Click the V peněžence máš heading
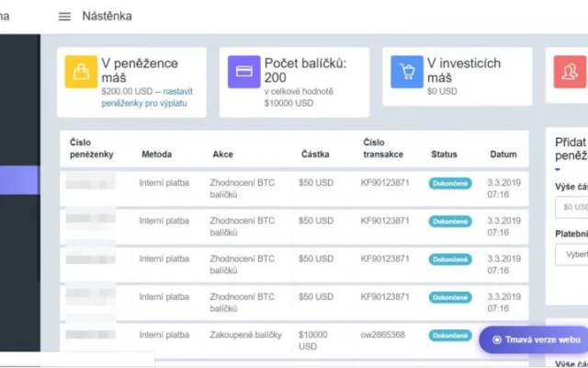This screenshot has width=588, height=368. (140, 70)
